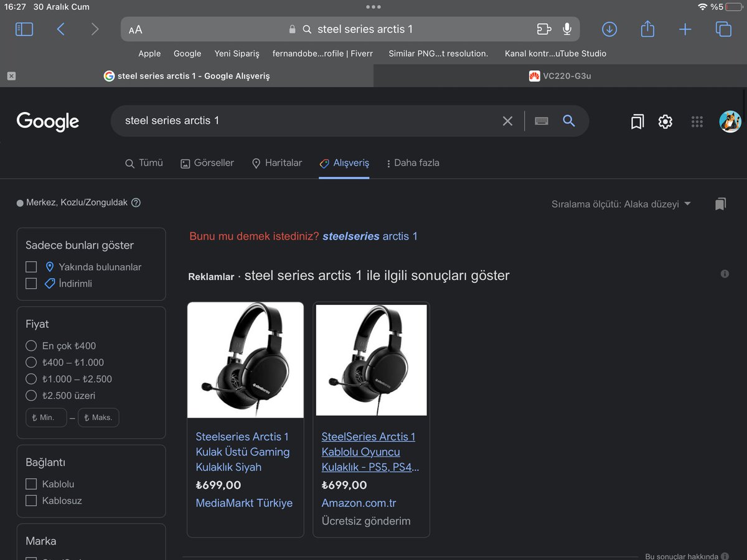Clear the Google search box text
This screenshot has width=747, height=560.
[507, 121]
